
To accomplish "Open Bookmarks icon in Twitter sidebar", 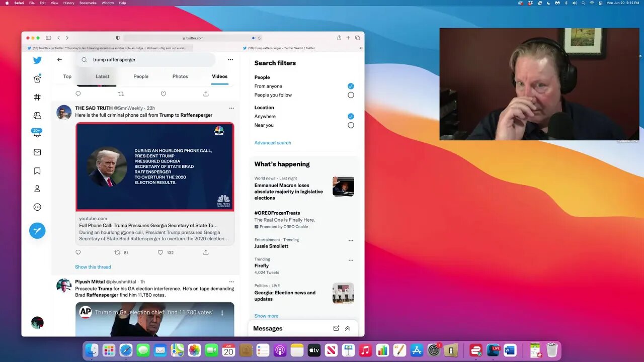I will click(37, 171).
